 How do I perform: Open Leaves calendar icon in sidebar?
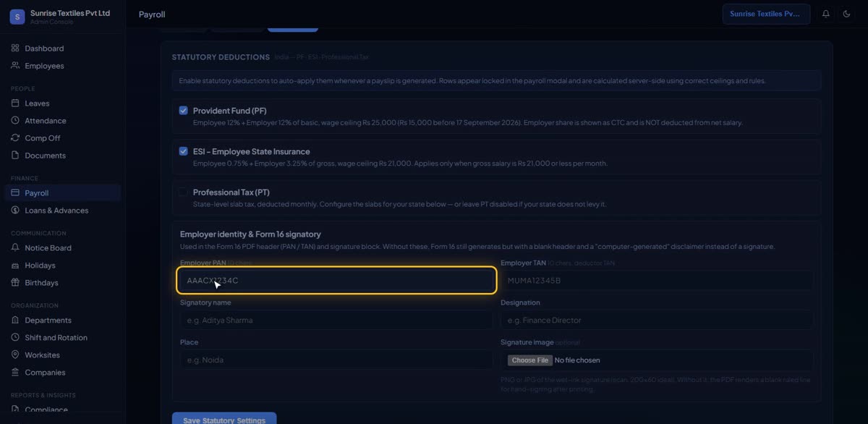point(15,103)
